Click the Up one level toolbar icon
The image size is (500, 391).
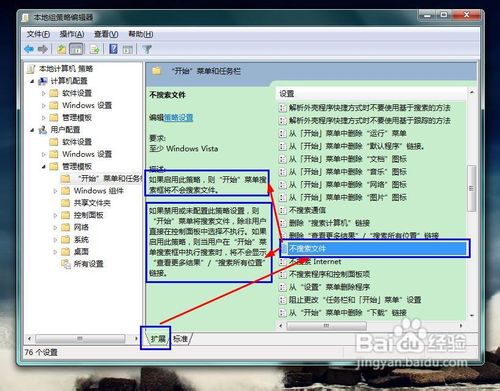click(x=61, y=49)
